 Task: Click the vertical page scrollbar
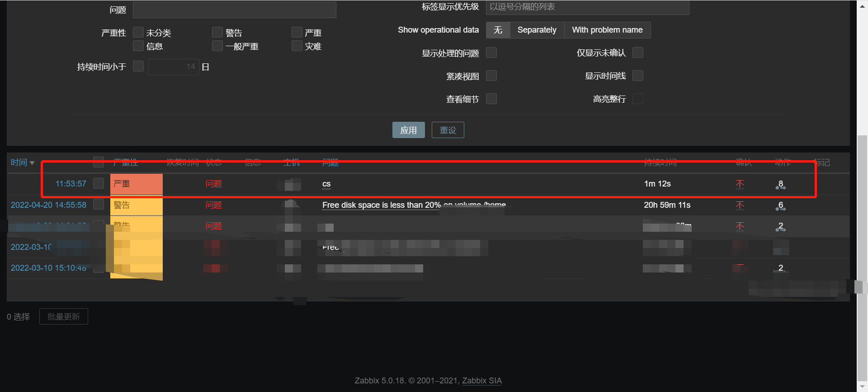click(862, 257)
